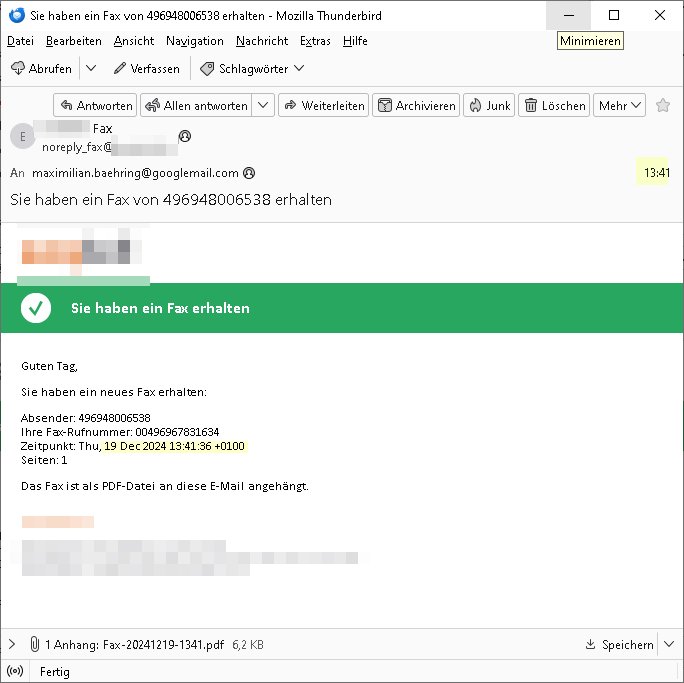Mark message as Junk
Viewport: 684px width, 683px height.
click(x=489, y=105)
